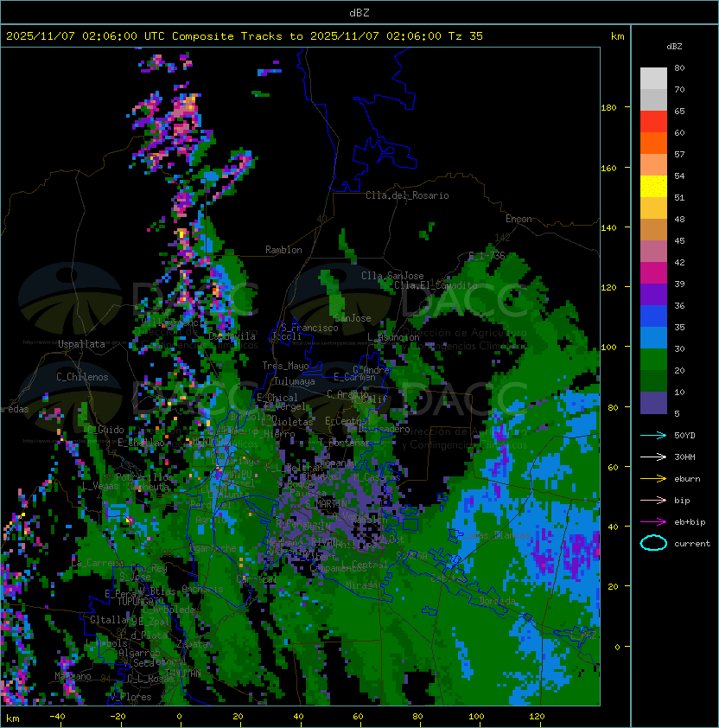Viewport: 719px width, 728px height.
Task: Click the Lomas_Blancas map label
Action: click(x=497, y=535)
